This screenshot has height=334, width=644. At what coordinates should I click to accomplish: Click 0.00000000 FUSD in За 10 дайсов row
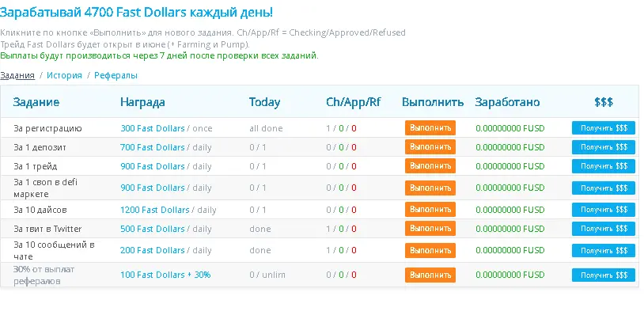tap(510, 210)
